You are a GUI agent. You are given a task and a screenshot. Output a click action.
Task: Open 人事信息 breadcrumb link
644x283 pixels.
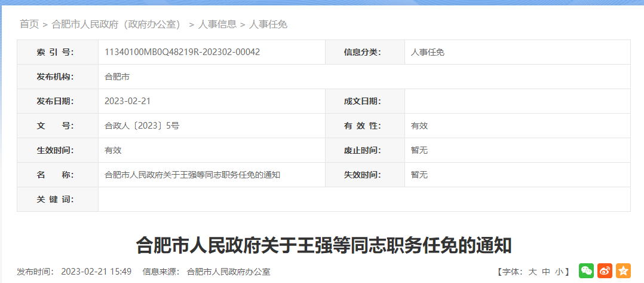click(217, 25)
